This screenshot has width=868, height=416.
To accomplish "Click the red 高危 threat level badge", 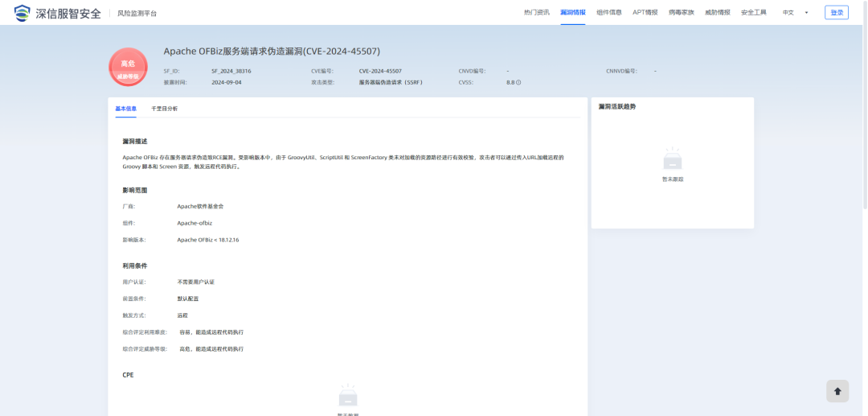I will 128,67.
